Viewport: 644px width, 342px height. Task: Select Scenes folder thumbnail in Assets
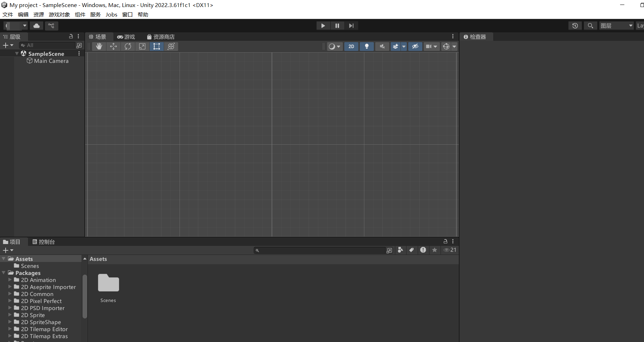(108, 288)
